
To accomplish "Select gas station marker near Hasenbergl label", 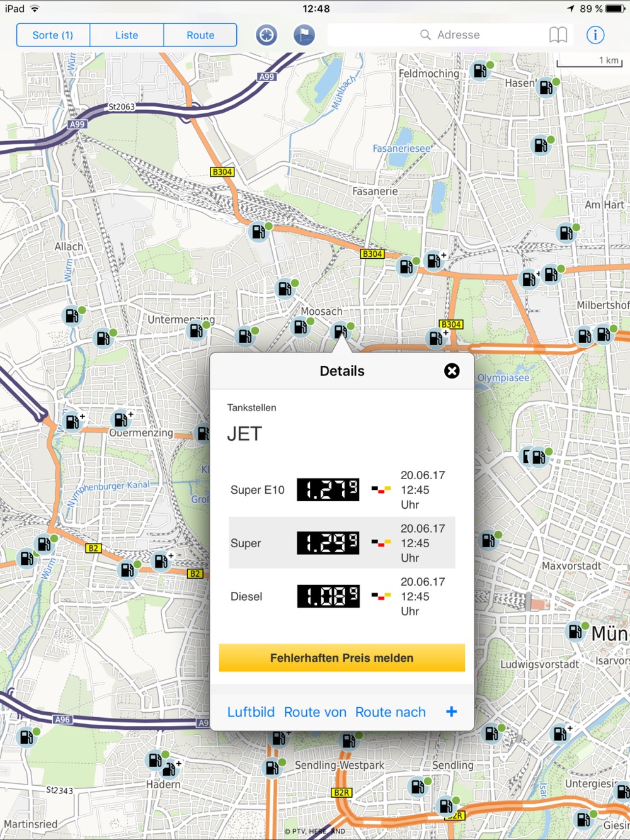I will click(x=546, y=88).
